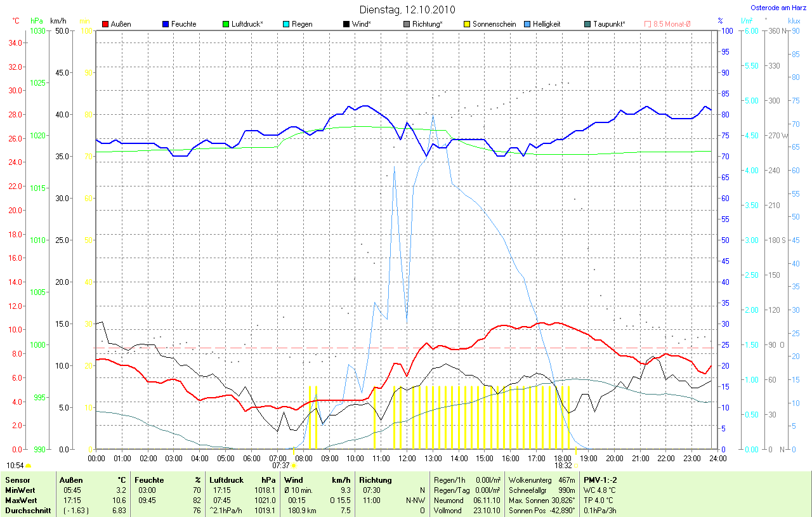
Task: Click the PMV-1:-2 label in the table
Action: (600, 480)
